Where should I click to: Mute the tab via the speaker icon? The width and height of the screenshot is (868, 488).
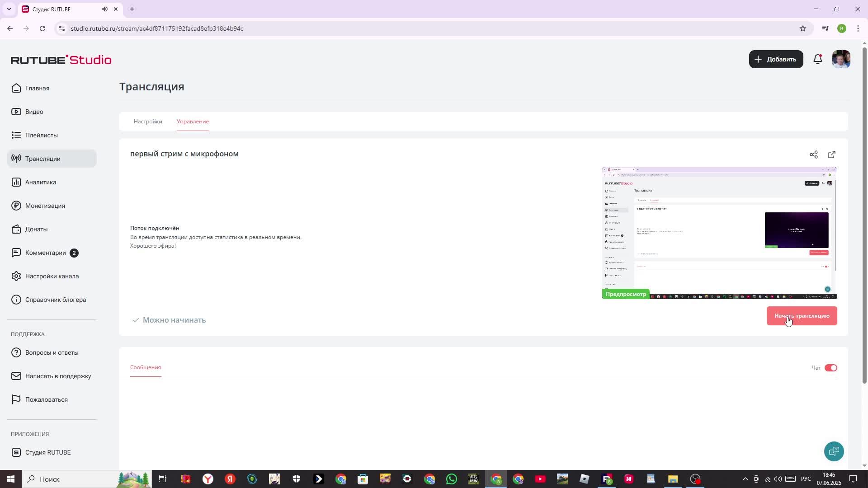pos(105,9)
